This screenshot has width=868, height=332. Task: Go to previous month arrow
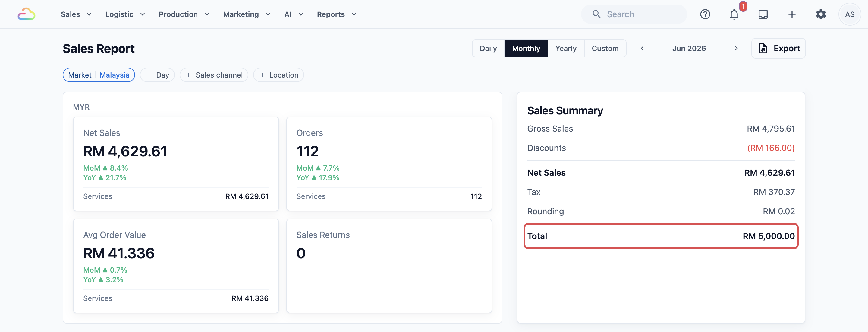tap(642, 48)
